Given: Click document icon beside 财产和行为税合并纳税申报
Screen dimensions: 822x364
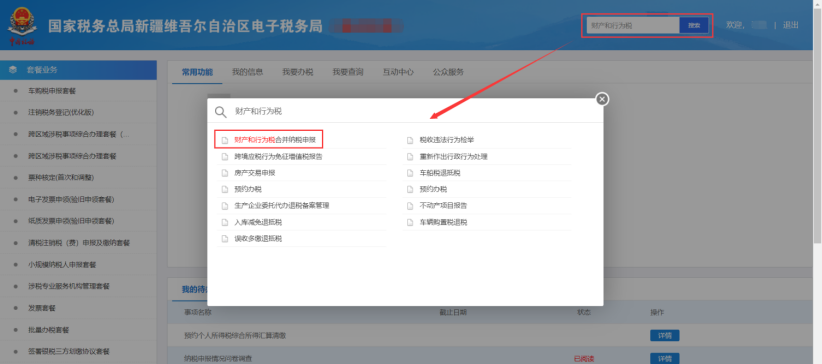Looking at the screenshot, I should click(225, 140).
